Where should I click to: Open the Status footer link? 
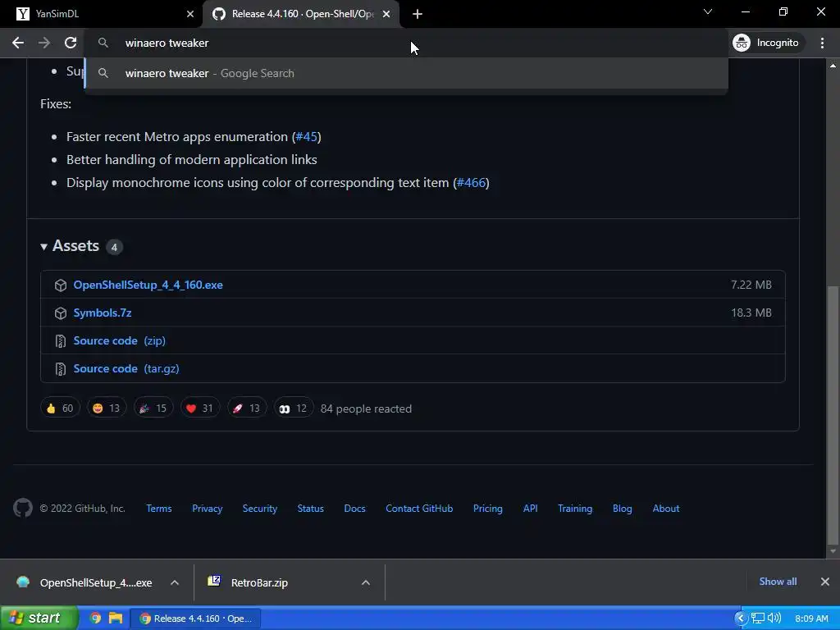click(311, 509)
